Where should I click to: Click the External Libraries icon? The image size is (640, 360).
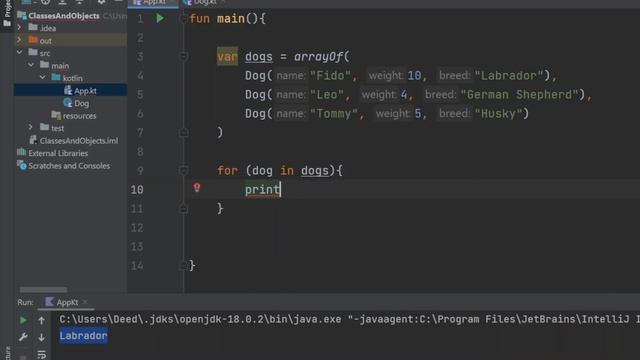point(22,153)
